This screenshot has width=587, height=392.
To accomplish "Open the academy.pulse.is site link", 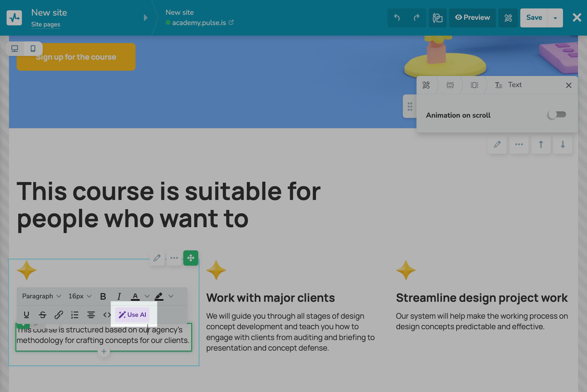I will (x=199, y=23).
